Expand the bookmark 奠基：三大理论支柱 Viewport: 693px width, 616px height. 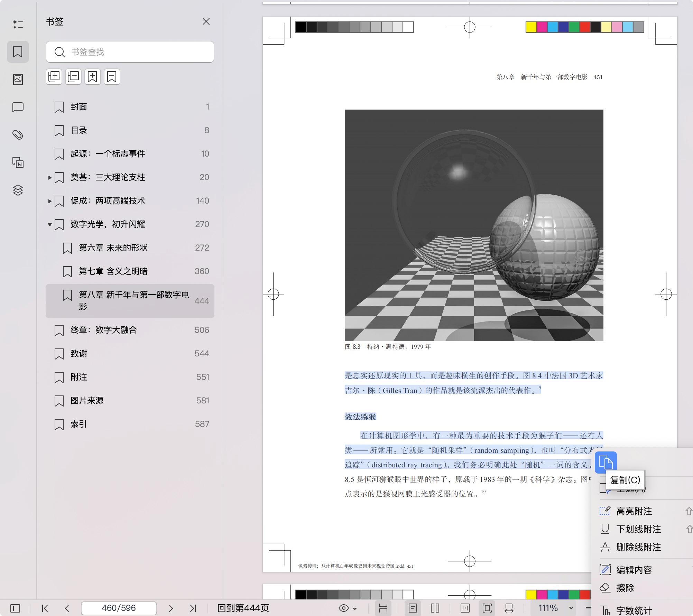pyautogui.click(x=49, y=177)
